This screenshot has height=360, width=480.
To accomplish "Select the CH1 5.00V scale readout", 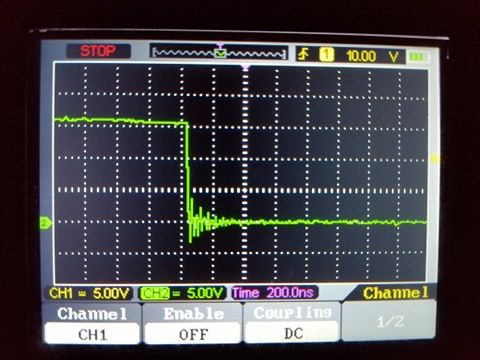I will [89, 293].
